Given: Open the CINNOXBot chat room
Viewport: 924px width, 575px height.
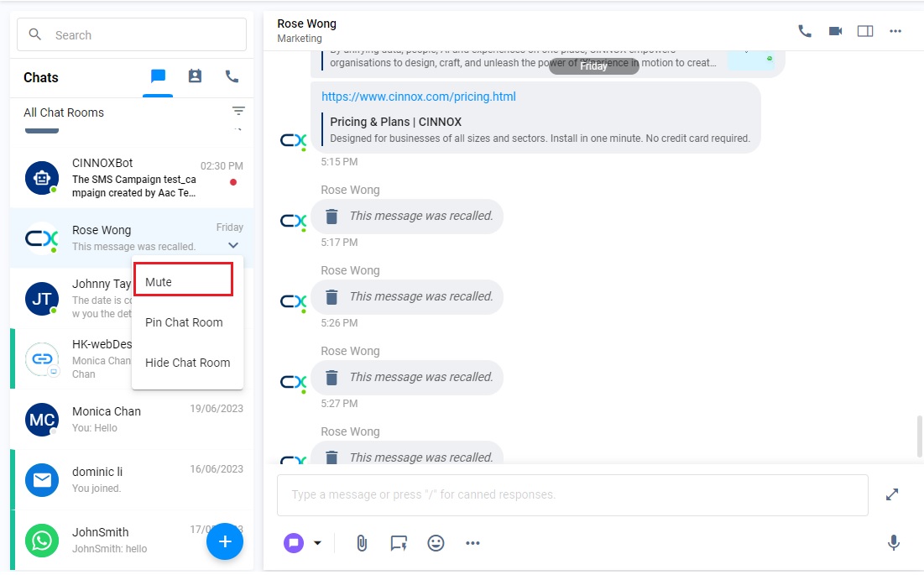Looking at the screenshot, I should (x=132, y=177).
